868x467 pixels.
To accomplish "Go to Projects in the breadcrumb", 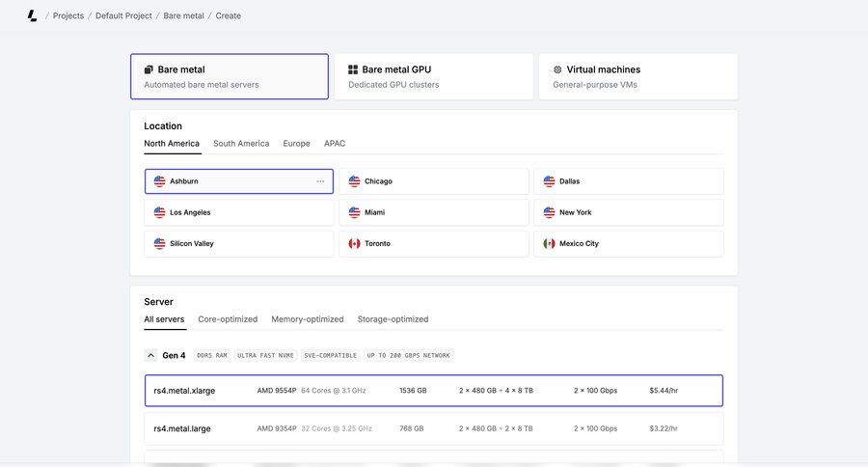I will (x=68, y=16).
